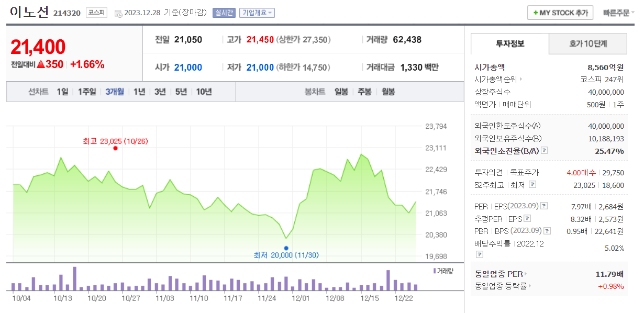
Task: Switch to 주봉 candlestick chart
Action: click(x=364, y=92)
